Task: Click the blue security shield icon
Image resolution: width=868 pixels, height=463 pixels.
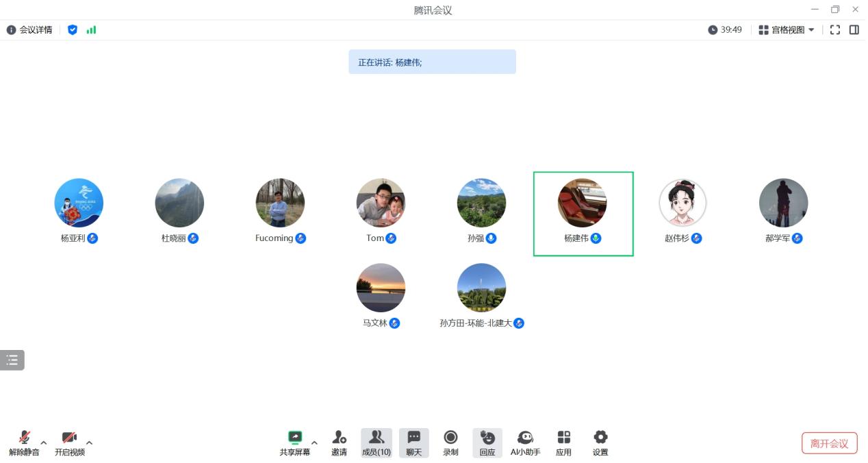Action: click(x=73, y=29)
